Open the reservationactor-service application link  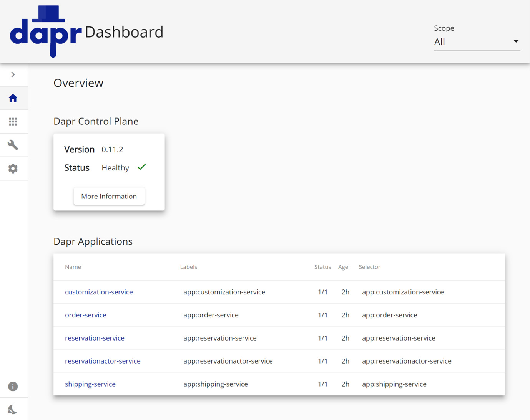click(103, 361)
